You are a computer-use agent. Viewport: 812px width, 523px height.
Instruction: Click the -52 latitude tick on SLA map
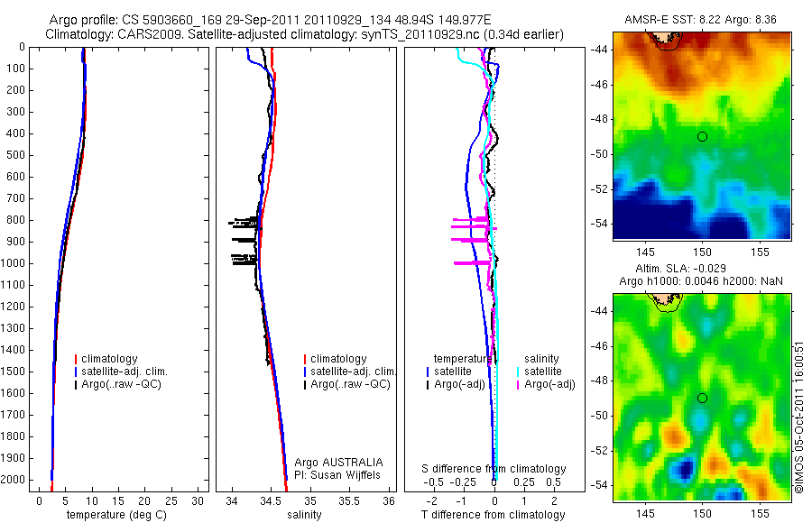[x=599, y=451]
